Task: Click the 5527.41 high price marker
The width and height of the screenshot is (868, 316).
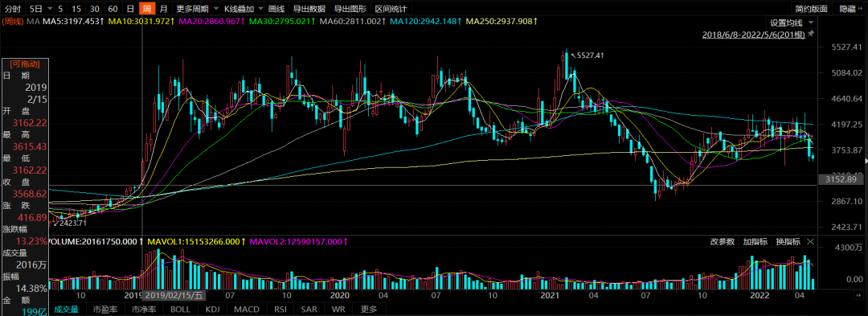Action: (x=590, y=55)
